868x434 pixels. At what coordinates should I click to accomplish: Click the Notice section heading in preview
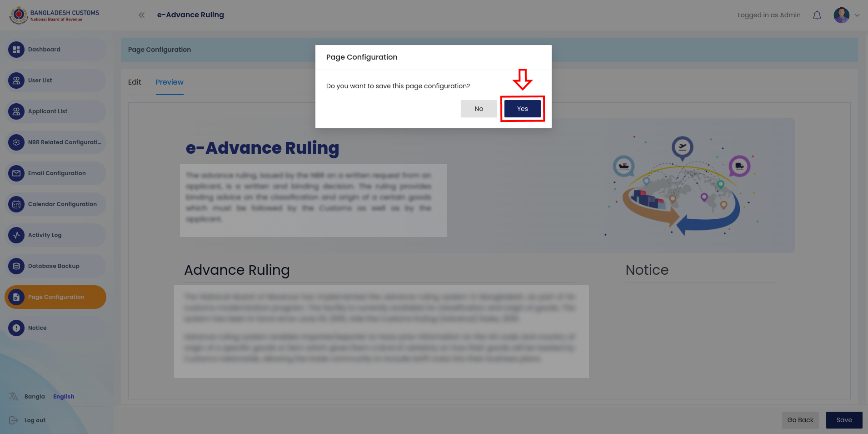click(x=647, y=270)
